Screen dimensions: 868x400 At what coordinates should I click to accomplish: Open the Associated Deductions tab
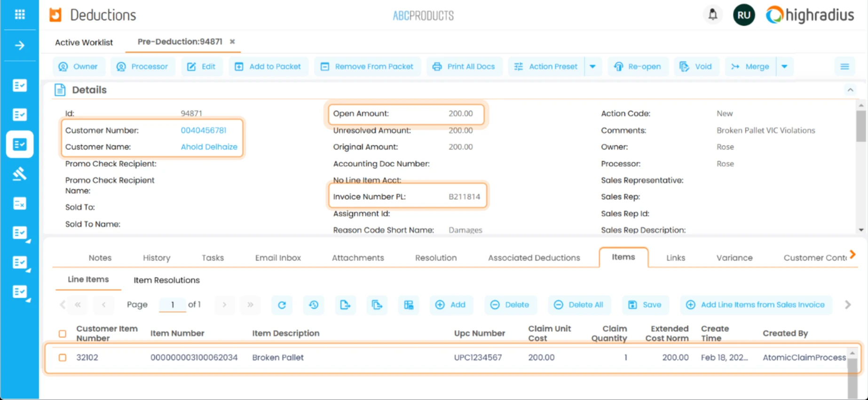pos(534,258)
